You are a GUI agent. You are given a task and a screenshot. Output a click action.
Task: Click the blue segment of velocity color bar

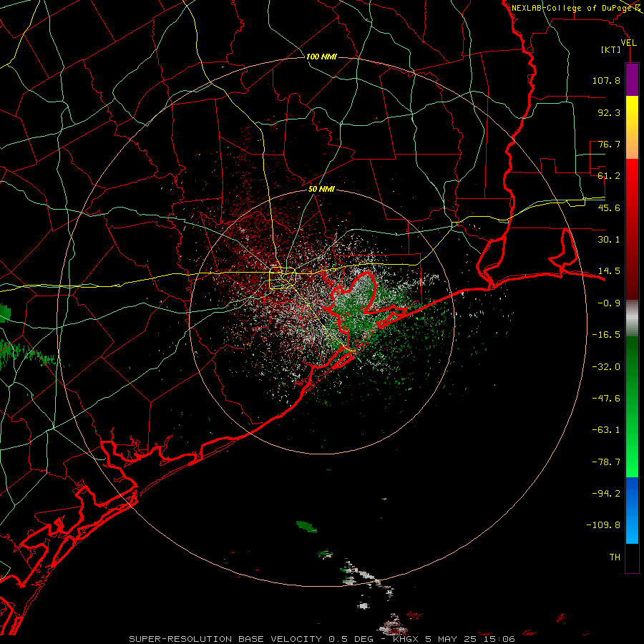(632, 510)
